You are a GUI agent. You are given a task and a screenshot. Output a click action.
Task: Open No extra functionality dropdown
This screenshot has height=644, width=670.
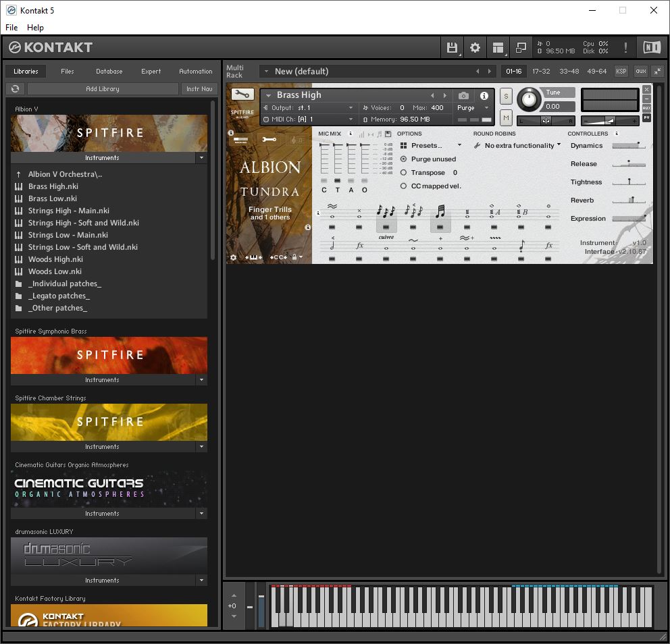pos(517,146)
